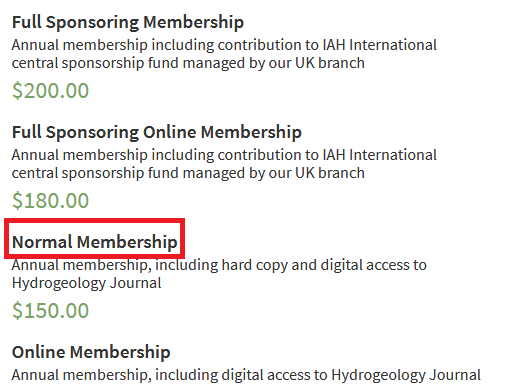Select the Online Membership heading
Image resolution: width=523 pixels, height=384 pixels.
click(91, 352)
